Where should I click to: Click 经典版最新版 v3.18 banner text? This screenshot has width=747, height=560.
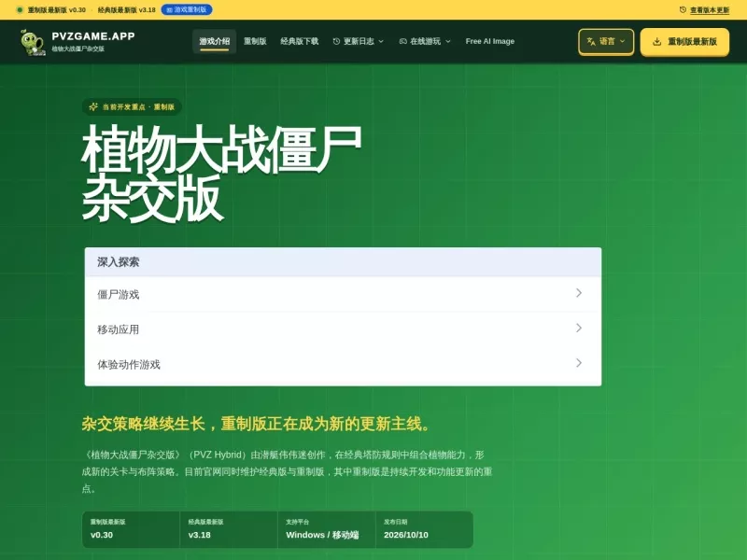pyautogui.click(x=127, y=9)
